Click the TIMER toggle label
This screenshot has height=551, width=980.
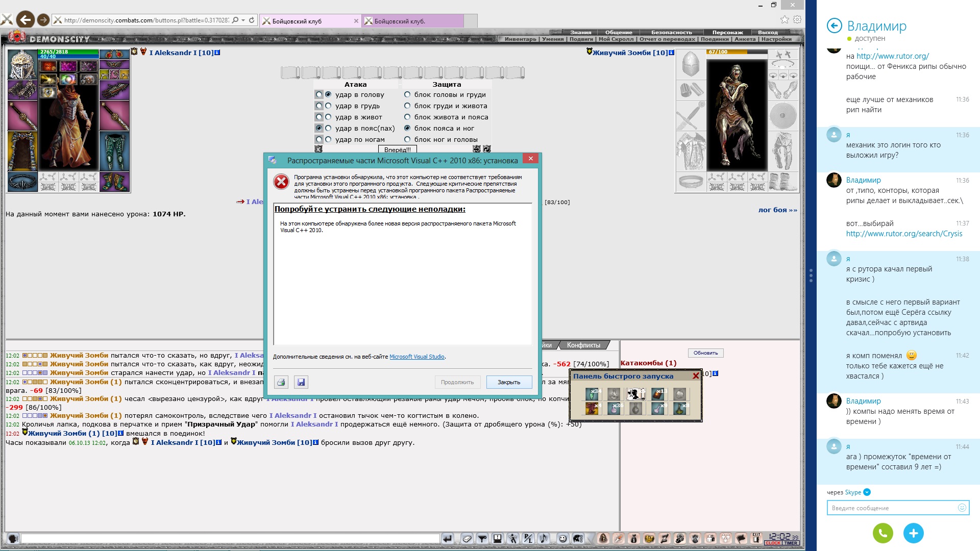[x=791, y=543]
